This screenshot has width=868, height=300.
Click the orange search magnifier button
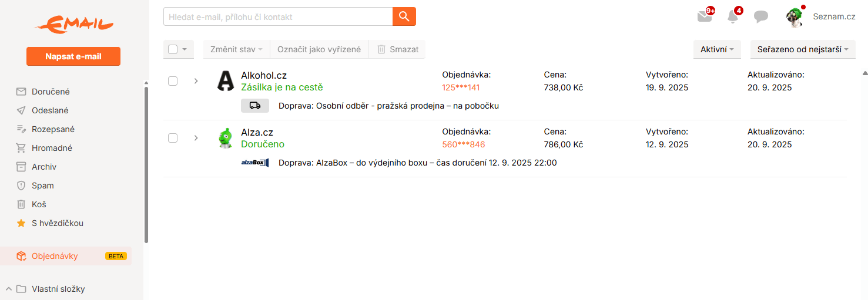tap(404, 16)
